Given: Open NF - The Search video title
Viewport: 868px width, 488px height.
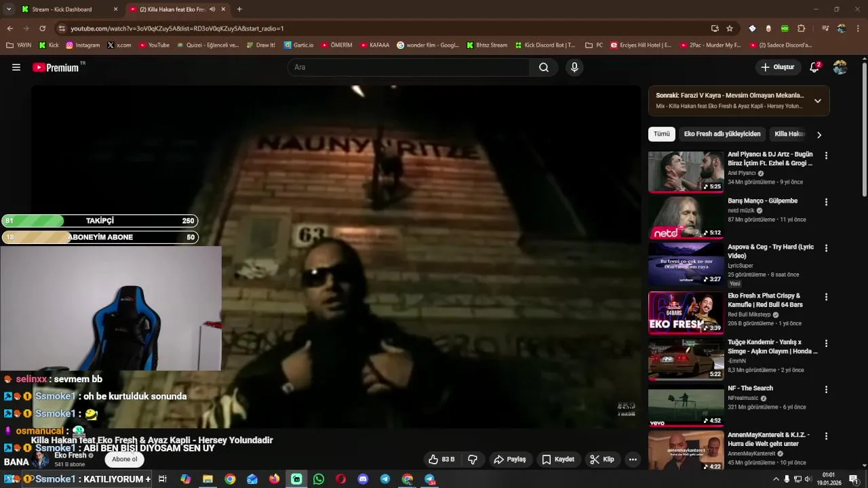Looking at the screenshot, I should [750, 388].
